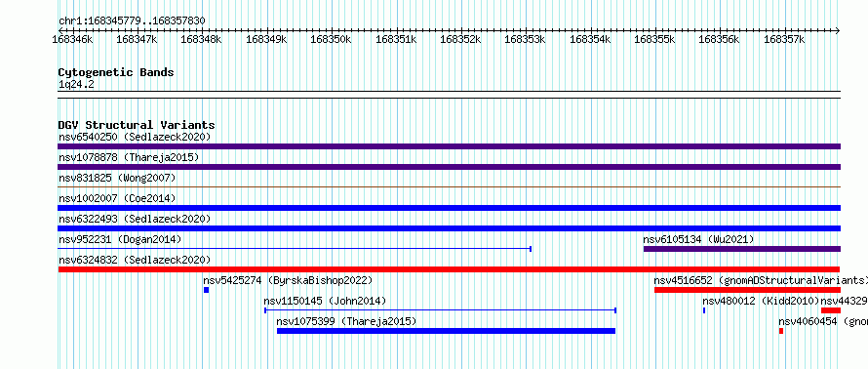The width and height of the screenshot is (868, 369).
Task: Click the blue bar under nsv1075399
Action: 446,331
